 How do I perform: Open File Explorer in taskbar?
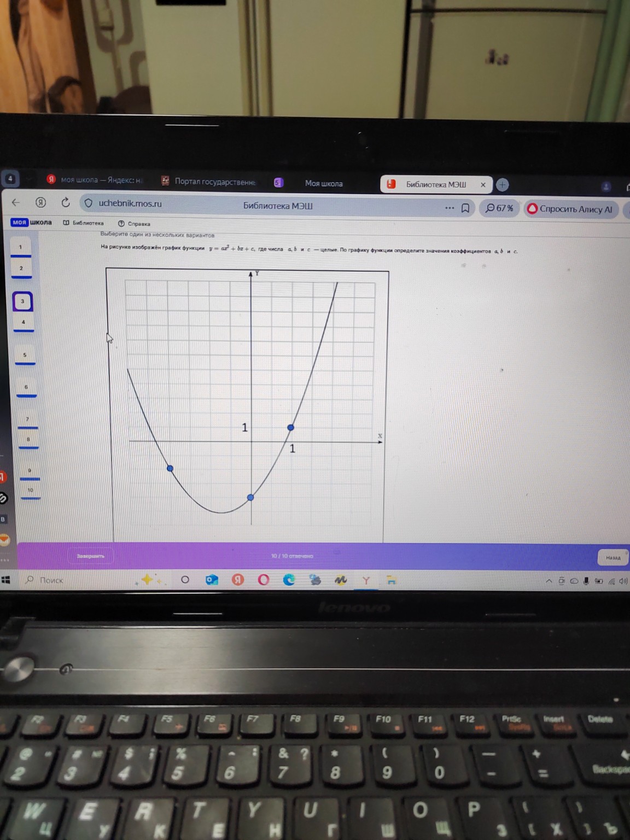[x=392, y=580]
